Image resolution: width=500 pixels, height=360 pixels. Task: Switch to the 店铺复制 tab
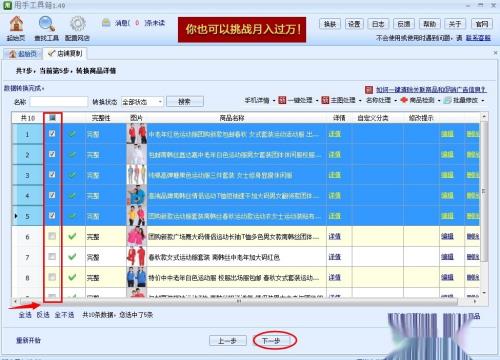(65, 53)
